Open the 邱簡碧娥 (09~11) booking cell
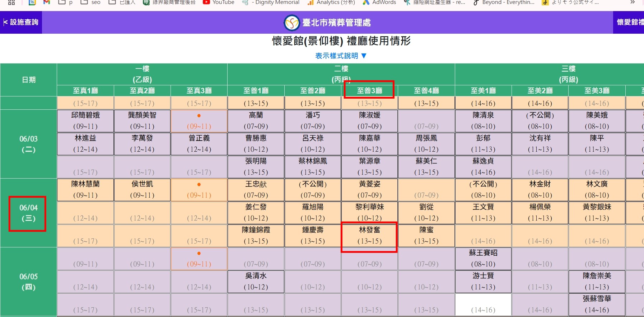This screenshot has width=644, height=317. pos(85,121)
